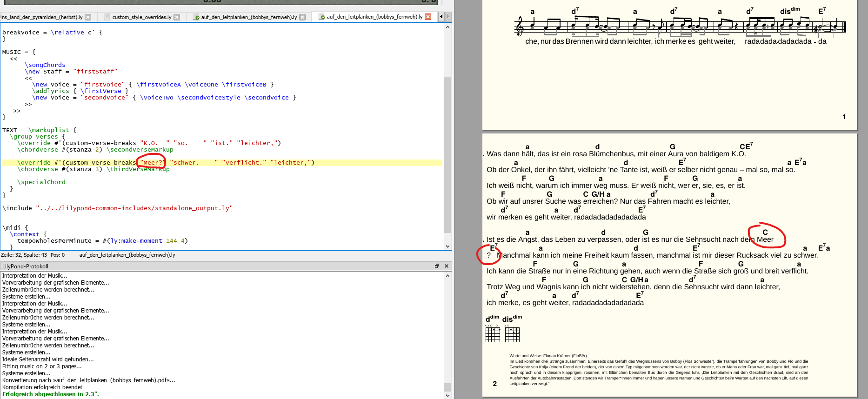Image resolution: width=868 pixels, height=399 pixels.
Task: Undock the LilyPond-Protokoll panel
Action: 437,266
